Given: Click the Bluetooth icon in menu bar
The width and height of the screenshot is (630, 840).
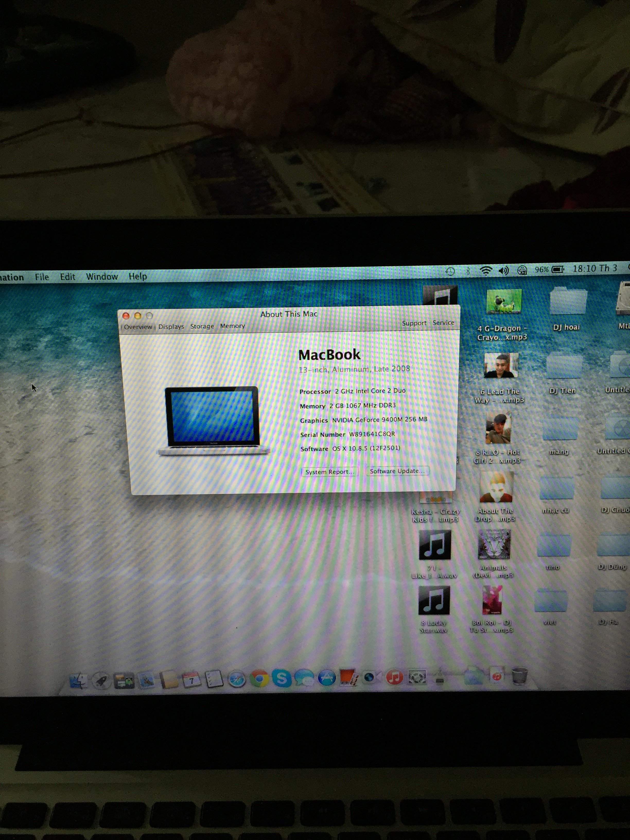Looking at the screenshot, I should tap(468, 271).
